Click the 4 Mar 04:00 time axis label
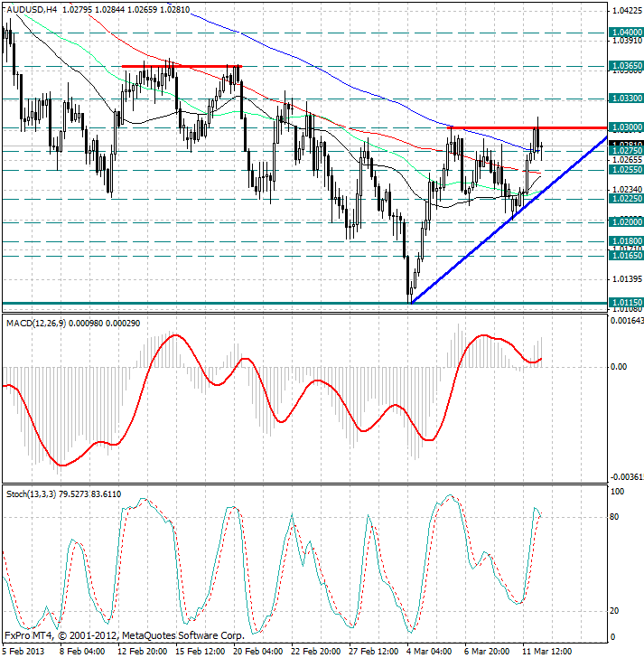The height and width of the screenshot is (658, 644). click(429, 652)
